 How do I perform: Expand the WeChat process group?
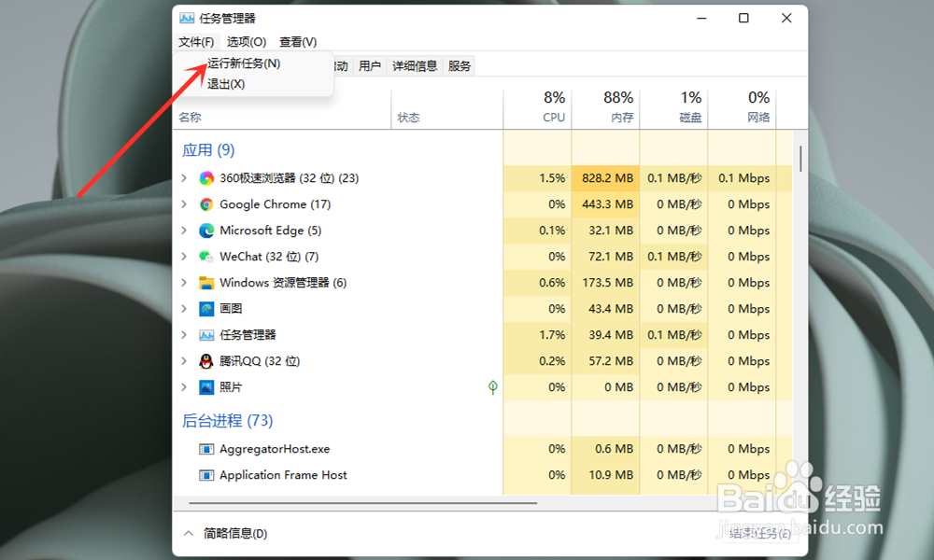point(184,257)
